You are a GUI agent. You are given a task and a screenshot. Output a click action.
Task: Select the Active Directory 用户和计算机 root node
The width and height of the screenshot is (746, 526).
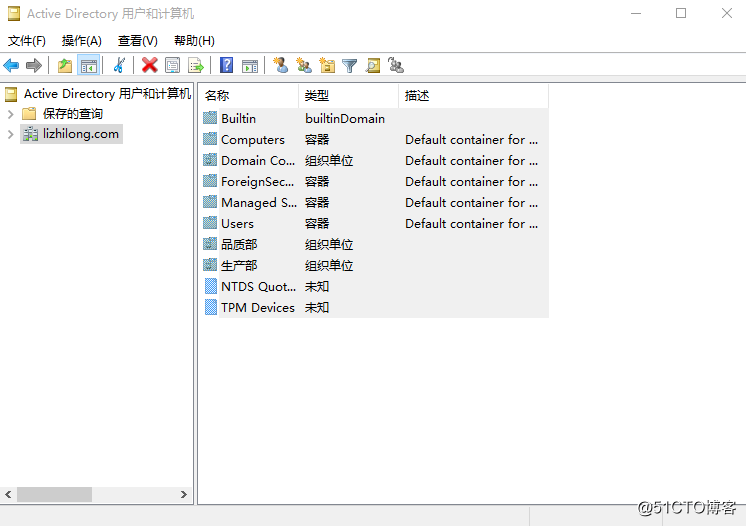(x=108, y=94)
